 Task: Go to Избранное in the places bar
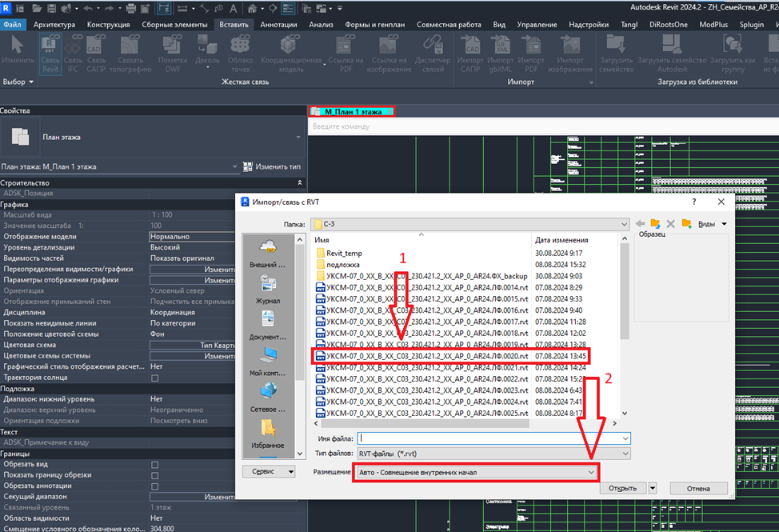(268, 434)
